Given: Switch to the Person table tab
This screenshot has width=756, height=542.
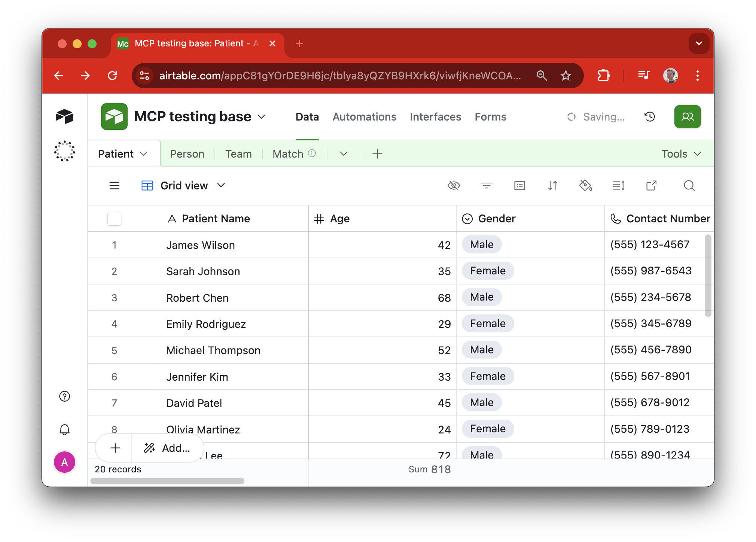Looking at the screenshot, I should (187, 154).
